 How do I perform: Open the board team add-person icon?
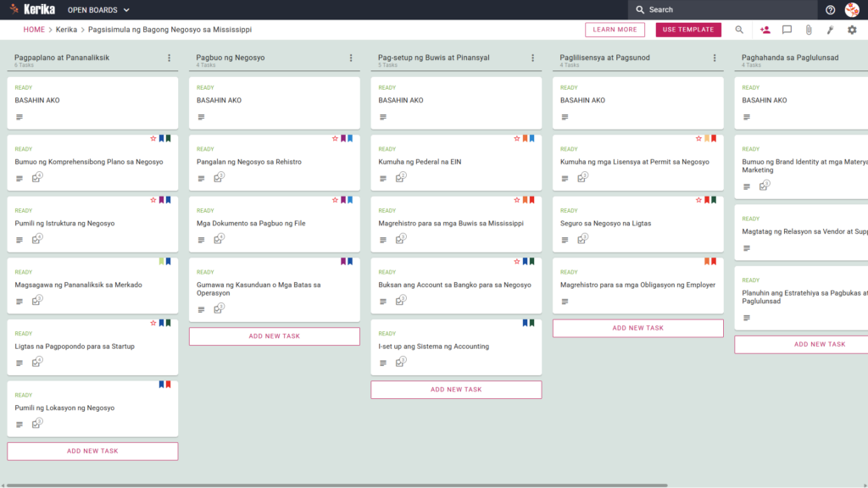[x=765, y=30]
